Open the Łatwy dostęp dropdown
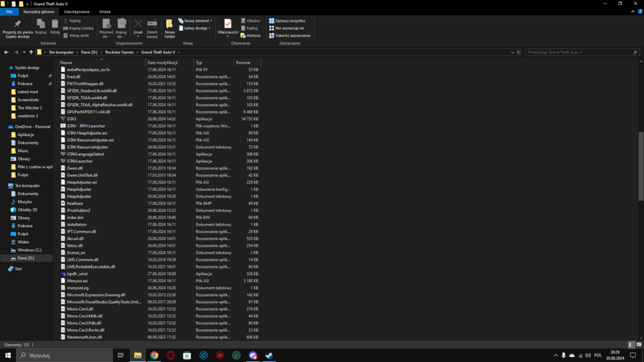Viewport: 644px width, 362px height. [x=194, y=28]
